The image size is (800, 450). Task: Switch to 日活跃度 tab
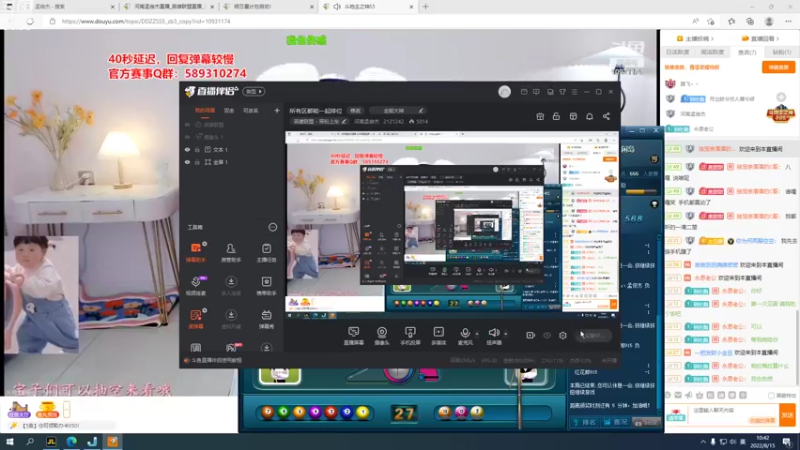pyautogui.click(x=678, y=52)
